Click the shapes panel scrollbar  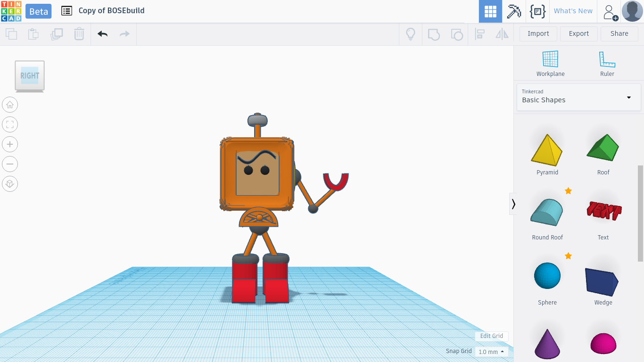pos(640,213)
